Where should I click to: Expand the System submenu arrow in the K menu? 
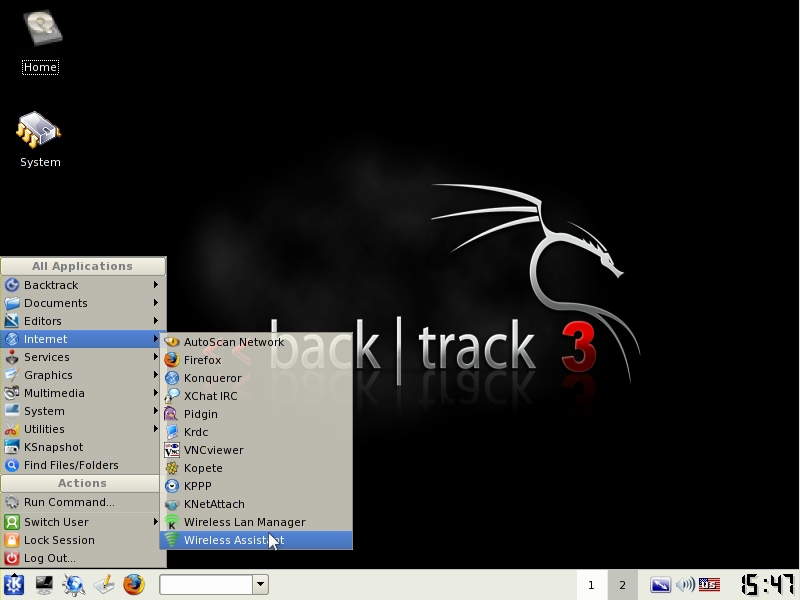156,411
